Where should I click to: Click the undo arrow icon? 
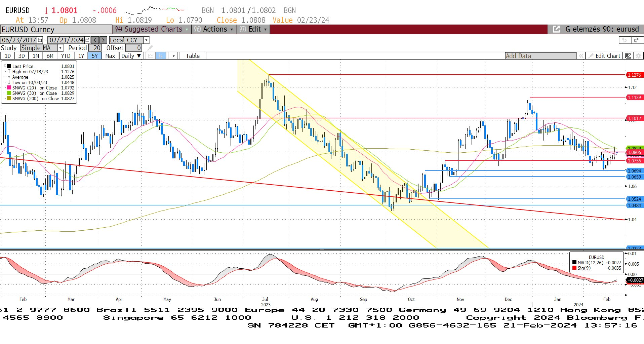tap(625, 40)
